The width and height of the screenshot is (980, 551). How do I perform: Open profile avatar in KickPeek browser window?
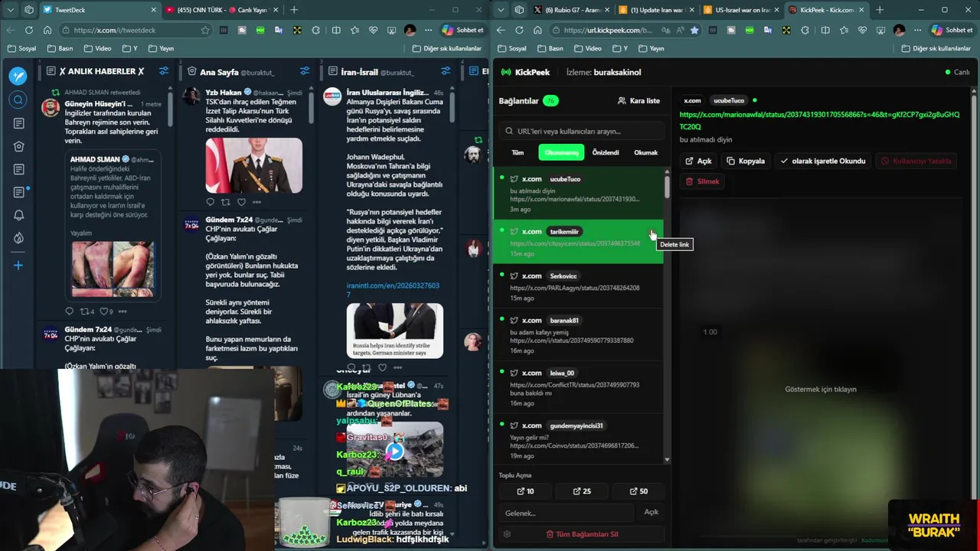899,30
